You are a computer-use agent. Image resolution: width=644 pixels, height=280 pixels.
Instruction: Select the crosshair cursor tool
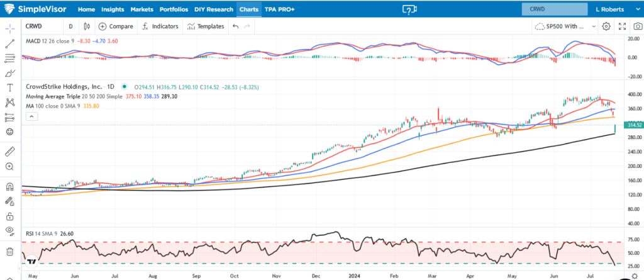coord(10,29)
